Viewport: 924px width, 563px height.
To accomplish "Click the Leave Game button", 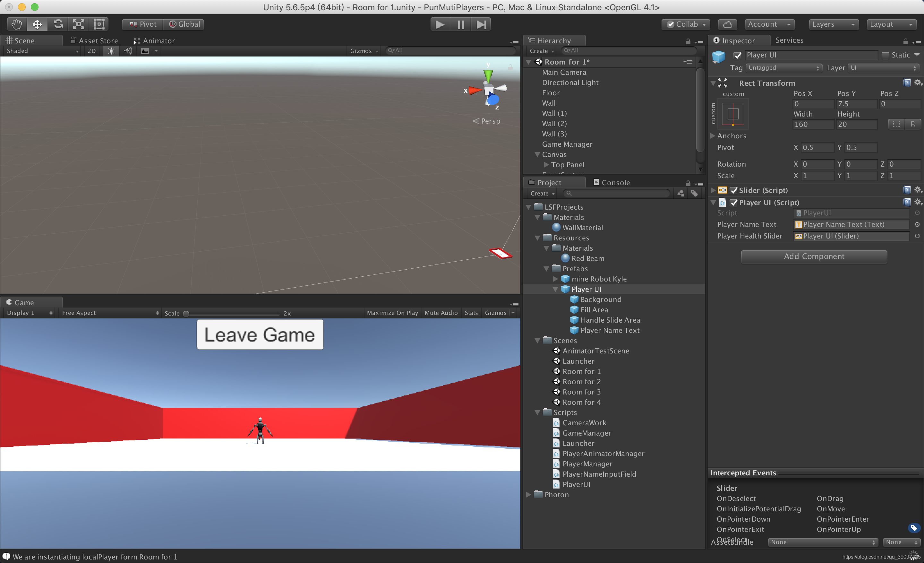I will (x=260, y=334).
